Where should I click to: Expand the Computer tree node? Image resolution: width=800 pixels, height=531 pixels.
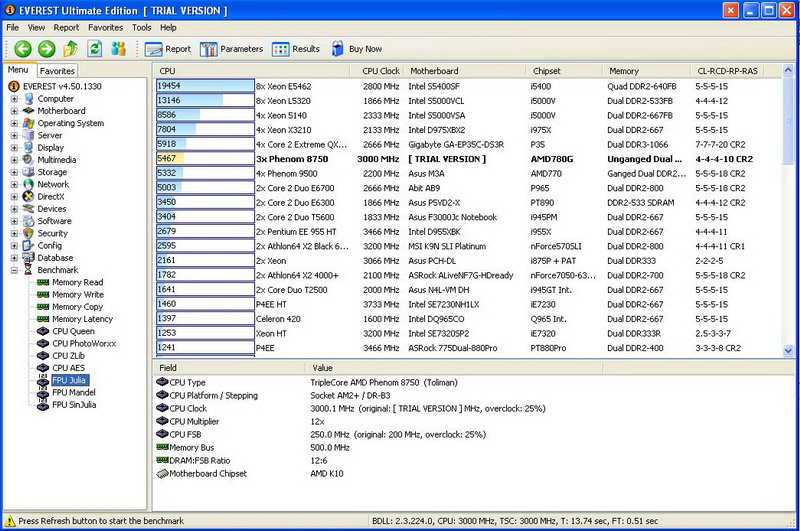click(x=14, y=98)
